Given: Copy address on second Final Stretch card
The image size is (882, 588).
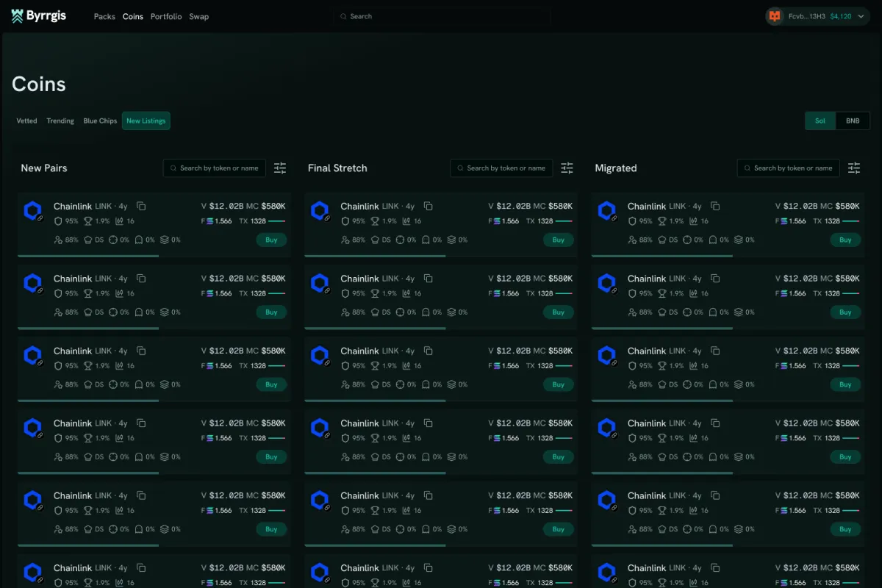Looking at the screenshot, I should tap(428, 279).
